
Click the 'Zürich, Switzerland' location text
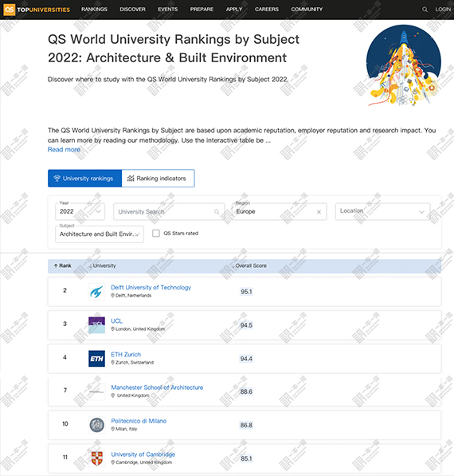pyautogui.click(x=135, y=363)
